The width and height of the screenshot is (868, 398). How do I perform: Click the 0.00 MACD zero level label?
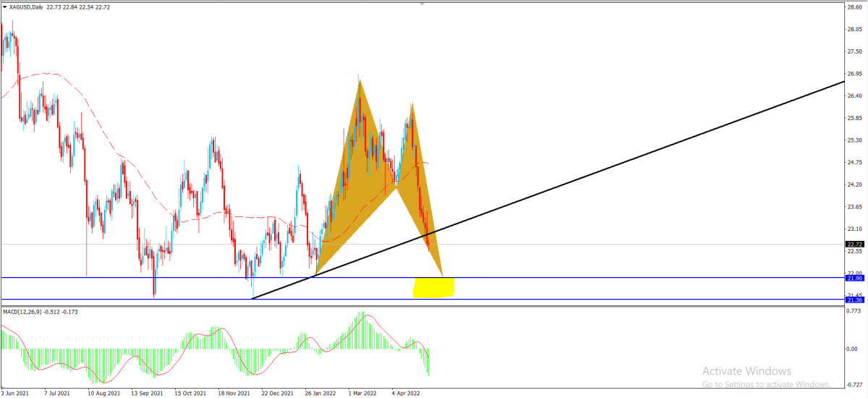[854, 349]
